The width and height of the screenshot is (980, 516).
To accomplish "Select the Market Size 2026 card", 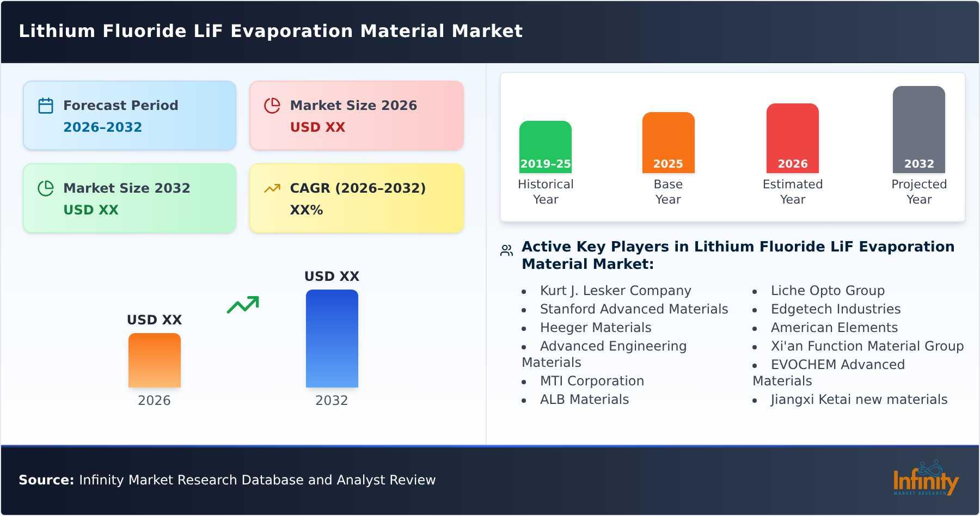I will point(357,115).
